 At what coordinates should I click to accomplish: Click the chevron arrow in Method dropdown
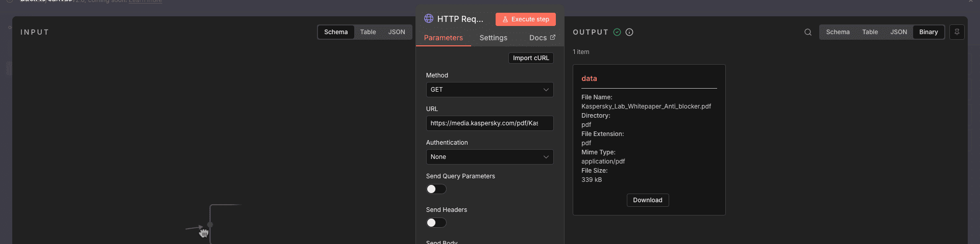click(546, 90)
